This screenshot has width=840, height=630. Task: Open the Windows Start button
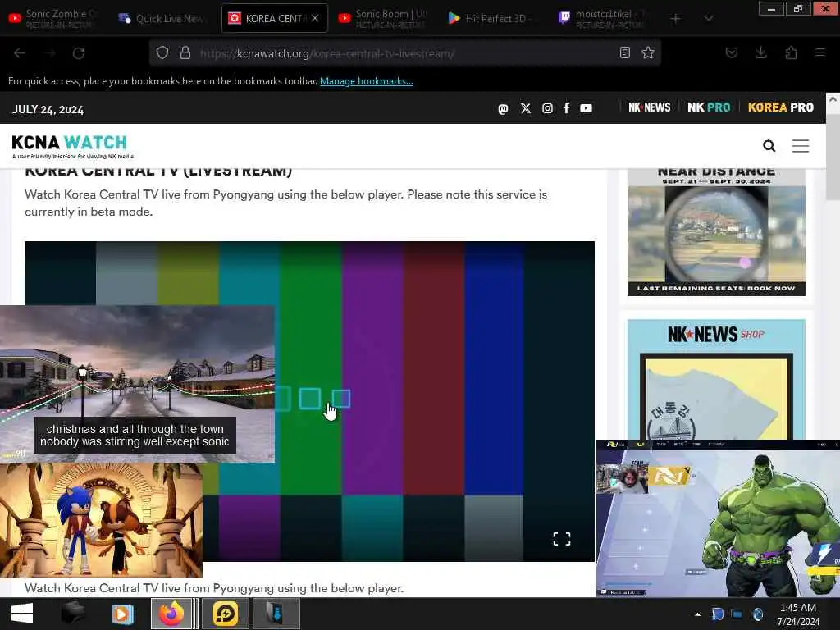[22, 614]
